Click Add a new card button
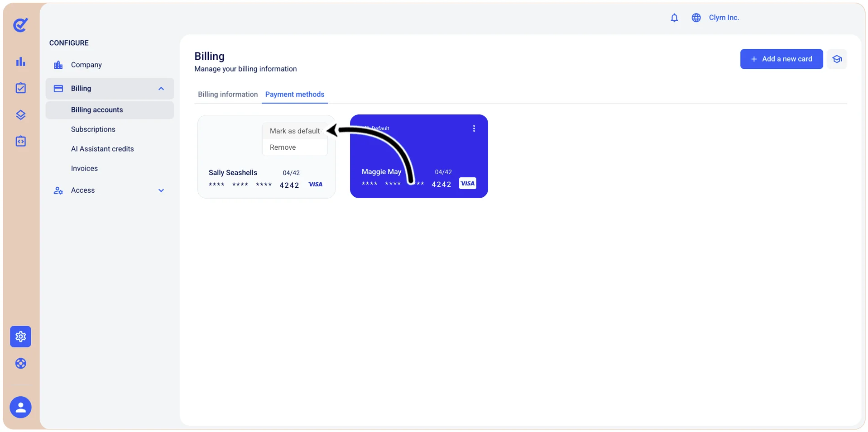This screenshot has width=868, height=432. click(x=782, y=59)
